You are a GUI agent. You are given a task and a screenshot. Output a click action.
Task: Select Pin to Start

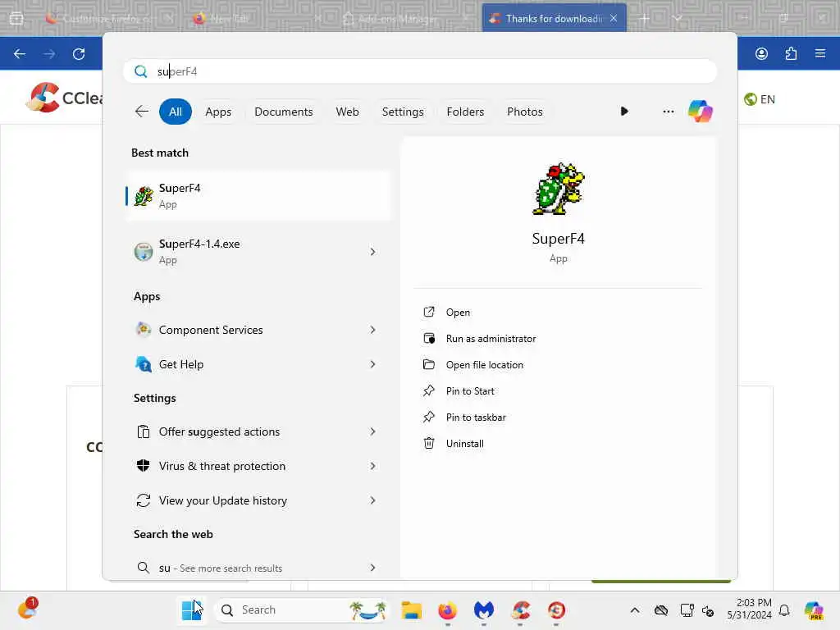[470, 391]
